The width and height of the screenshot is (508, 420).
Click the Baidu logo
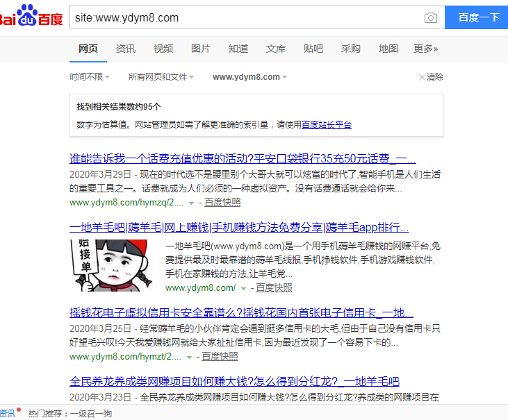pos(31,15)
